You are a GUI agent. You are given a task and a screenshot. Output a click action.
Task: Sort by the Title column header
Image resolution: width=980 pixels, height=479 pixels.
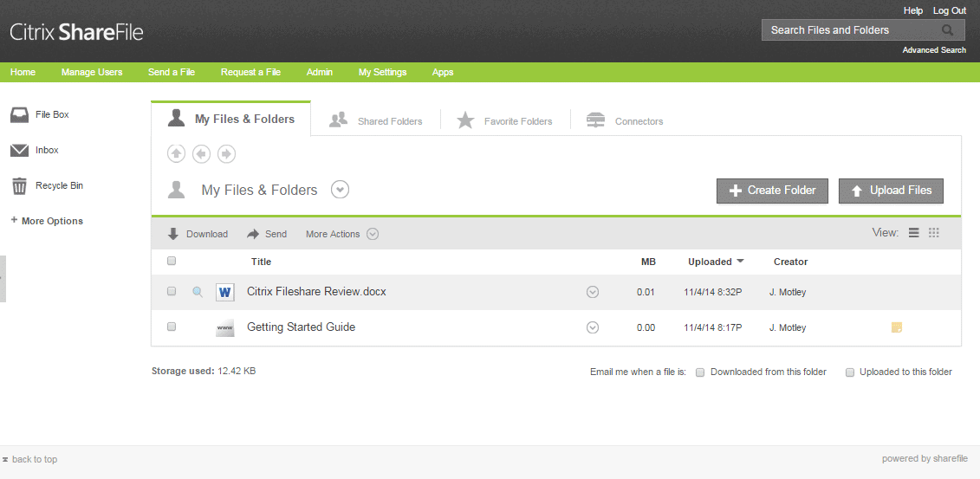[261, 262]
